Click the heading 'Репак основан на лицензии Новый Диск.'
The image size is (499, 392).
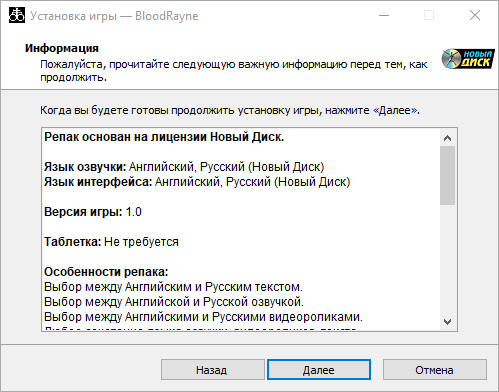pyautogui.click(x=164, y=137)
